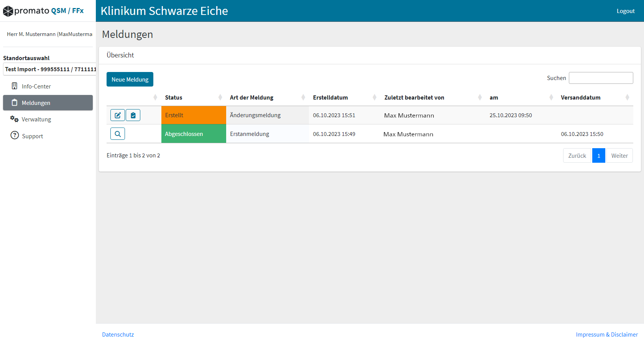644x345 pixels.
Task: Sort by first actions column arrow
Action: pos(155,97)
